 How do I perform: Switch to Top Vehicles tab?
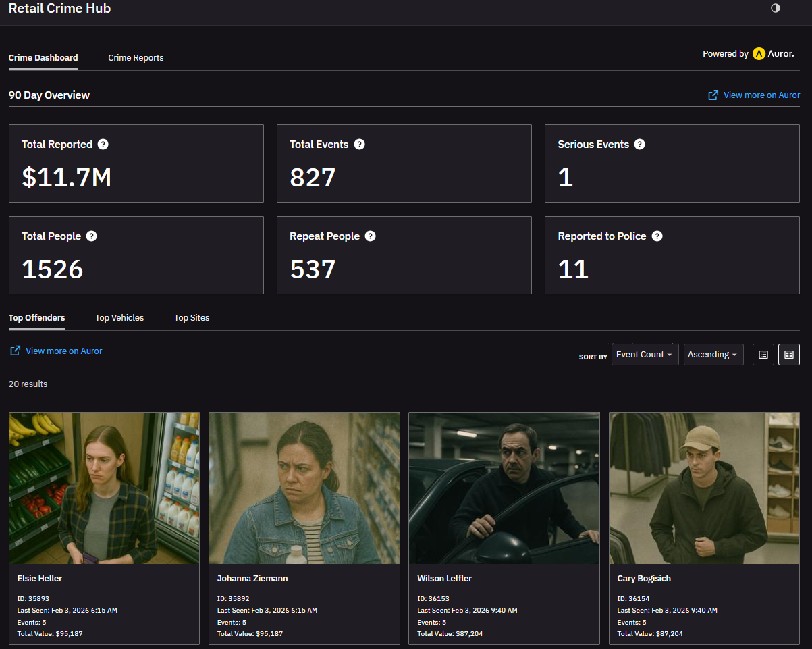(119, 318)
